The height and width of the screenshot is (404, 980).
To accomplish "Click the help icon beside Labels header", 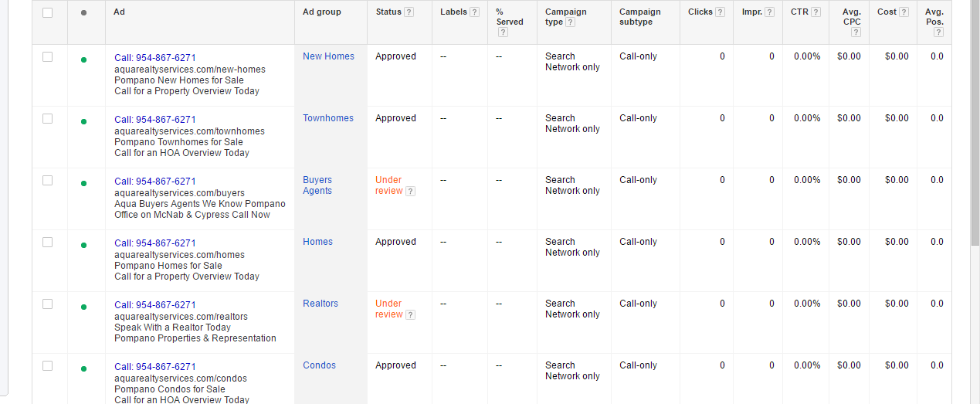I will tap(474, 12).
